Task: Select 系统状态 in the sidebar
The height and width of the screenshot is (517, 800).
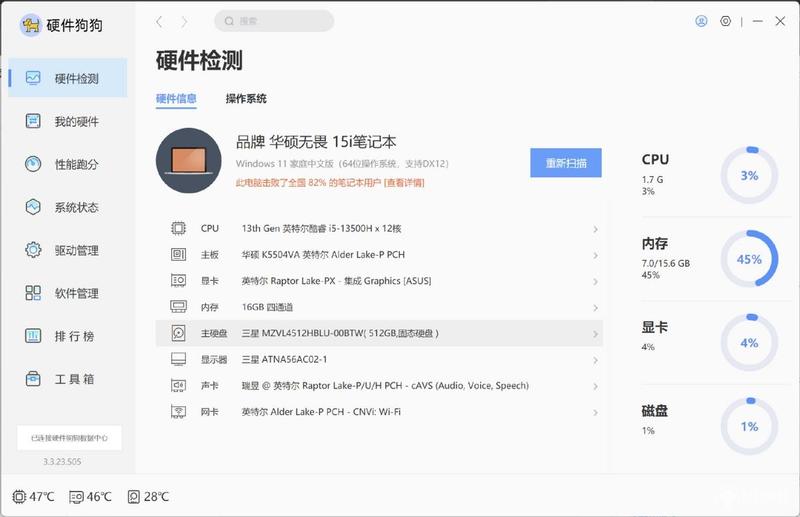Action: (x=68, y=207)
